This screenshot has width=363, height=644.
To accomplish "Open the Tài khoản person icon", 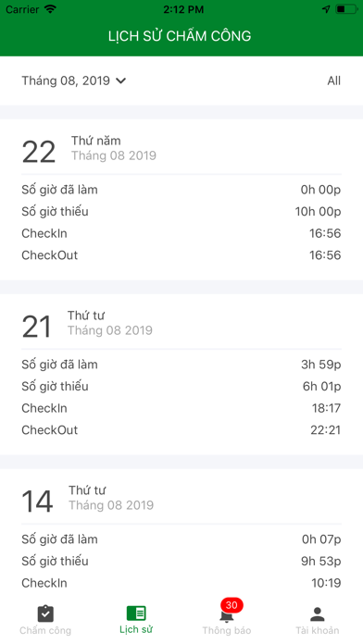I will click(x=318, y=614).
